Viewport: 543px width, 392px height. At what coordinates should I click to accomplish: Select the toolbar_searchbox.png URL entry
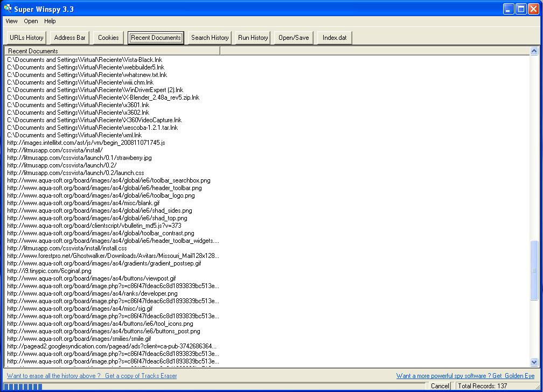click(x=109, y=180)
